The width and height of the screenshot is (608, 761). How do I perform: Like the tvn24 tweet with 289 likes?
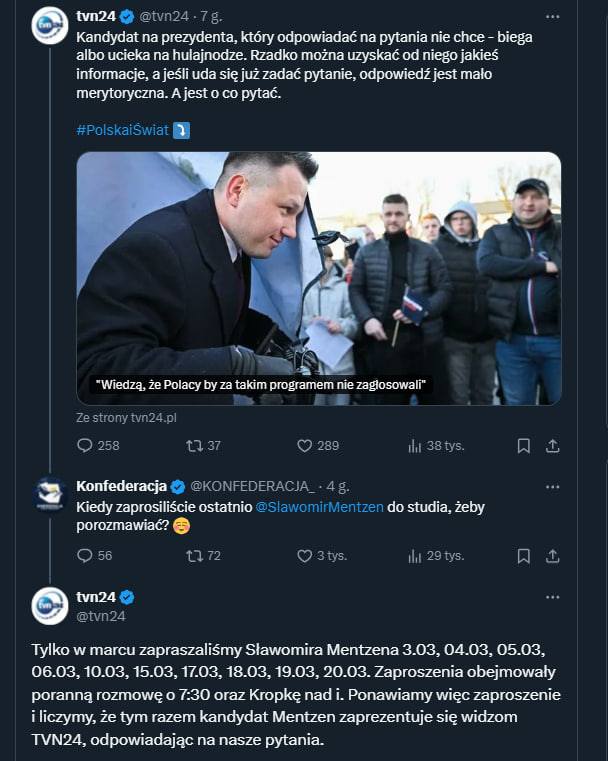click(x=304, y=446)
